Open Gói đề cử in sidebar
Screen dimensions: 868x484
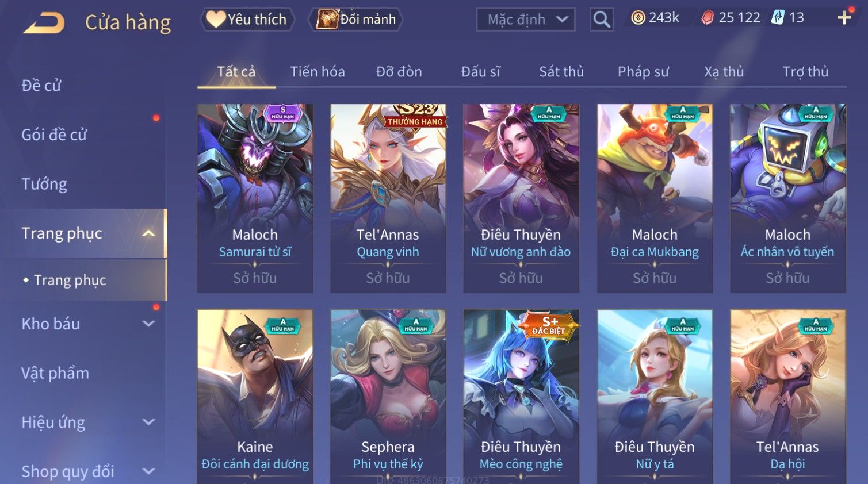coord(54,135)
